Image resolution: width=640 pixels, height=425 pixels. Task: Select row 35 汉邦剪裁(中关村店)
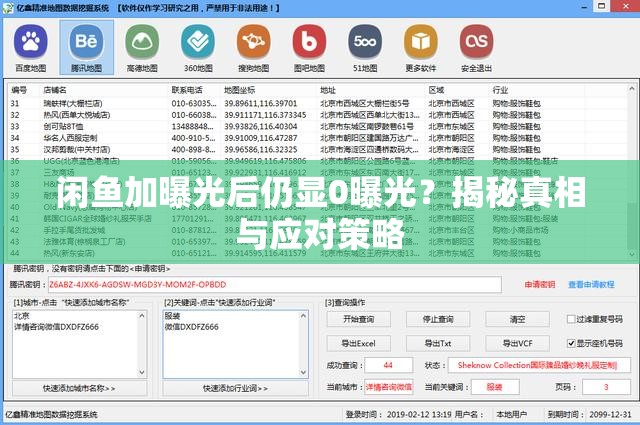[x=318, y=149]
